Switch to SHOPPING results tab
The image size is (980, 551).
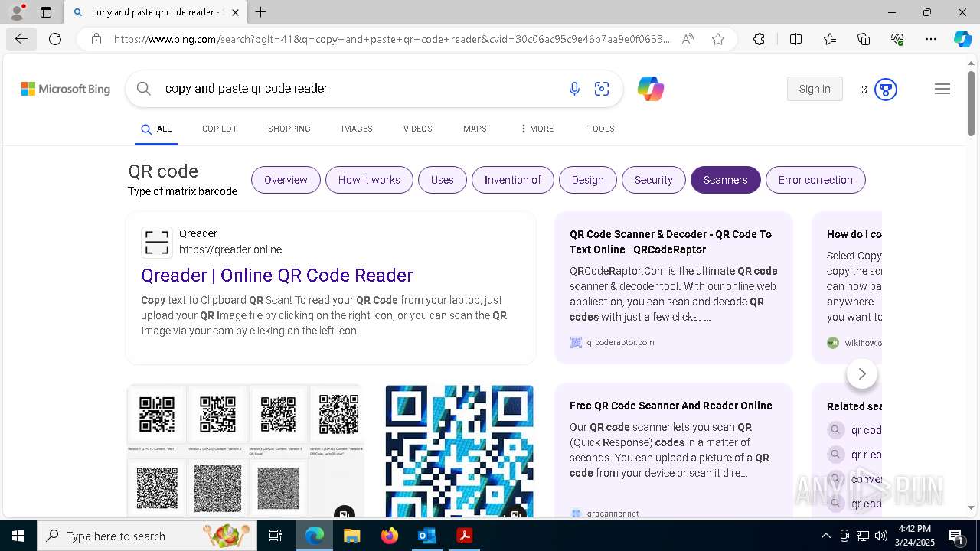pos(289,129)
